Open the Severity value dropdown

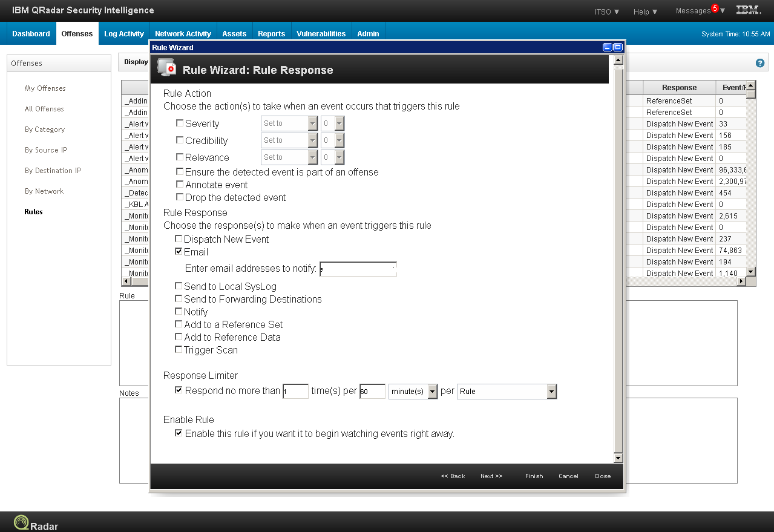(332, 123)
